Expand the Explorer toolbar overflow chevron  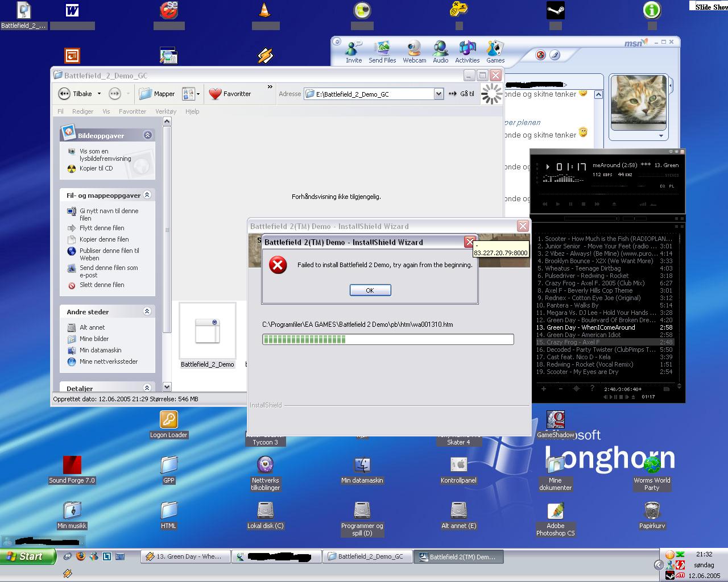pos(270,87)
